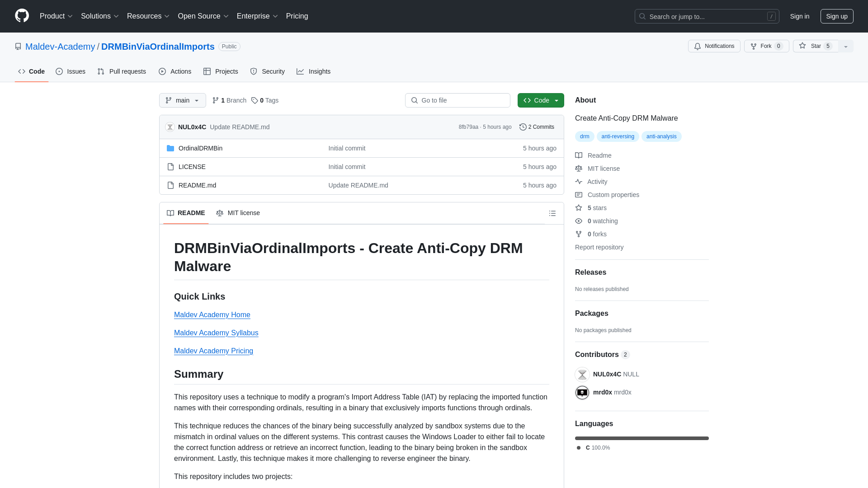Open the README outline list icon
868x488 pixels.
tap(552, 213)
